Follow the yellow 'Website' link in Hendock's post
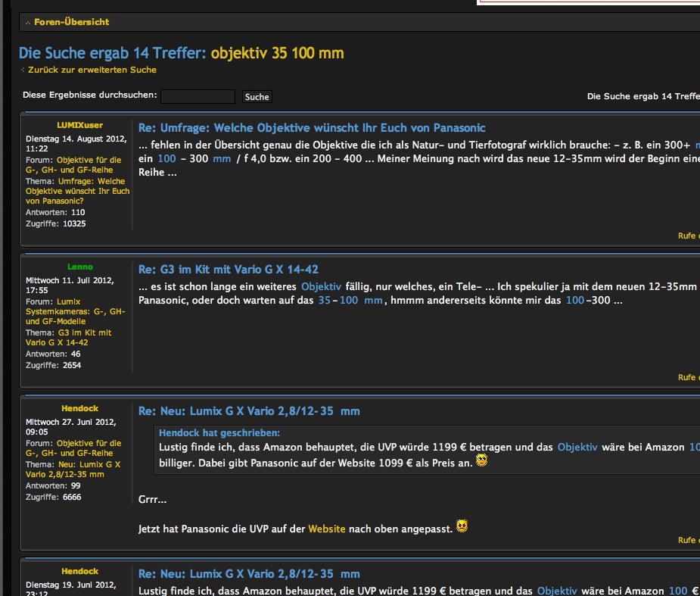 pos(326,529)
